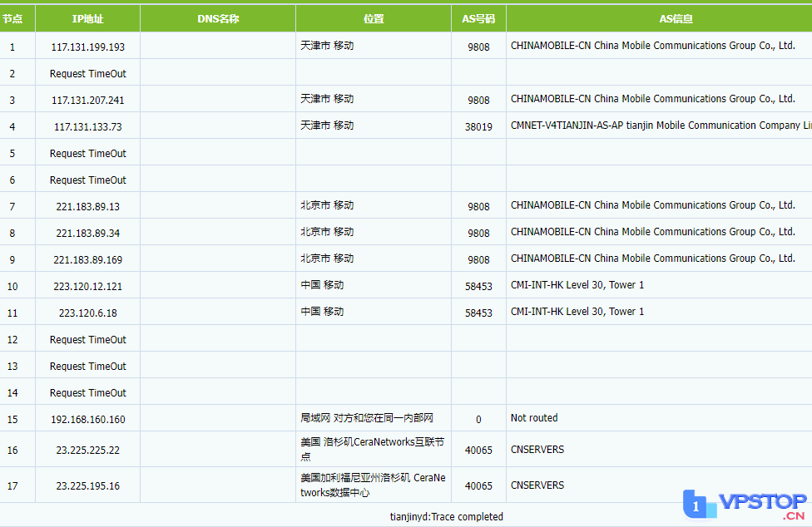The height and width of the screenshot is (527, 812).
Task: Click CNSERVERS AS info in row 17
Action: click(x=537, y=485)
